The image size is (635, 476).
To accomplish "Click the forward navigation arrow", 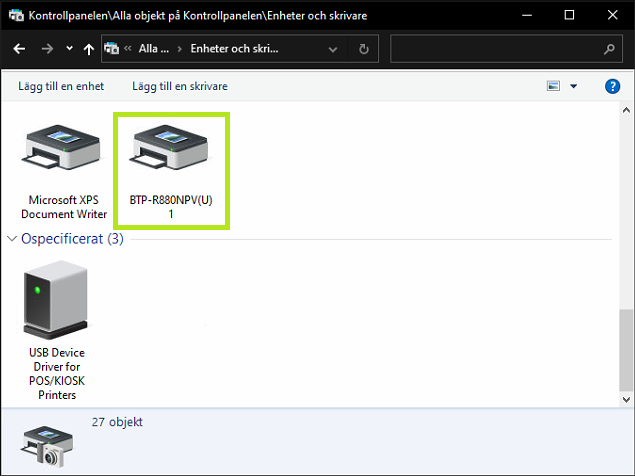I will click(x=47, y=48).
